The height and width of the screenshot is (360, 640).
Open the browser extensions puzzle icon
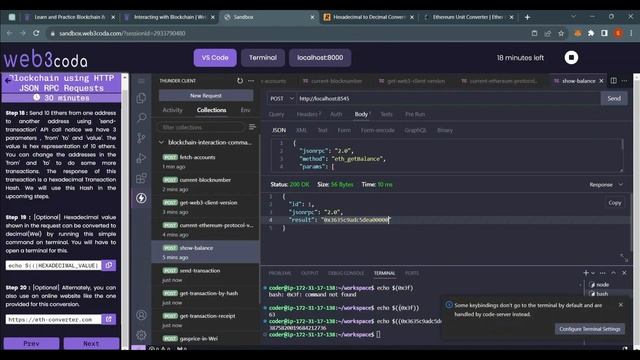[x=591, y=33]
